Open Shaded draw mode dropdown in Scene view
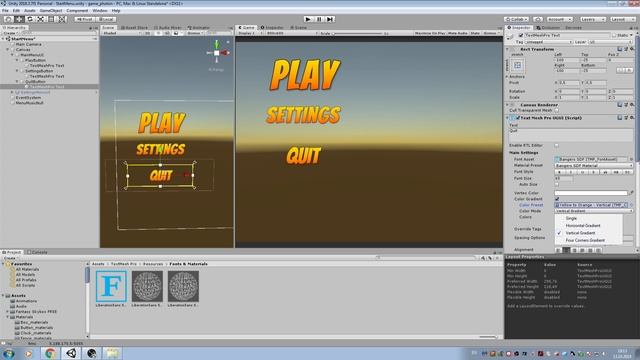This screenshot has height=360, width=640. click(x=121, y=33)
